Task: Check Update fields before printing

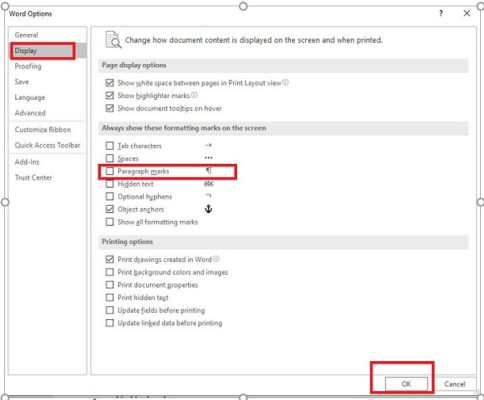Action: pos(110,310)
